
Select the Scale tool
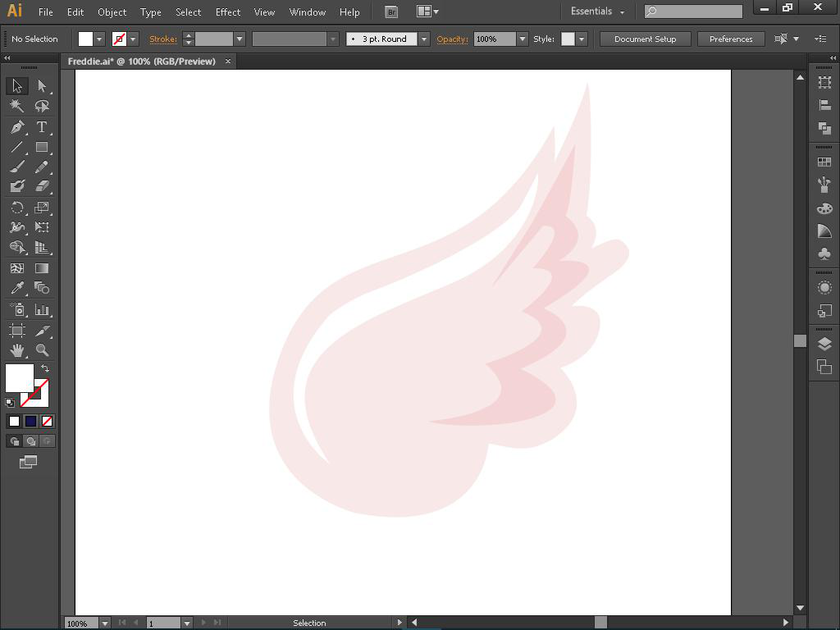[x=42, y=208]
